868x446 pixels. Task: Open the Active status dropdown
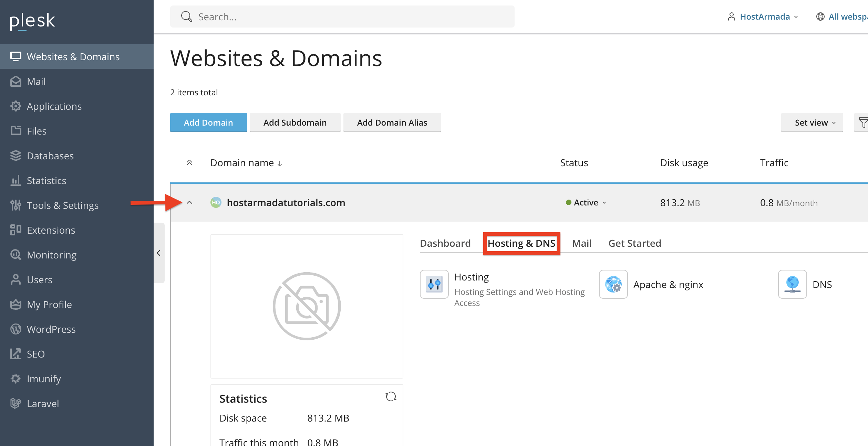586,203
